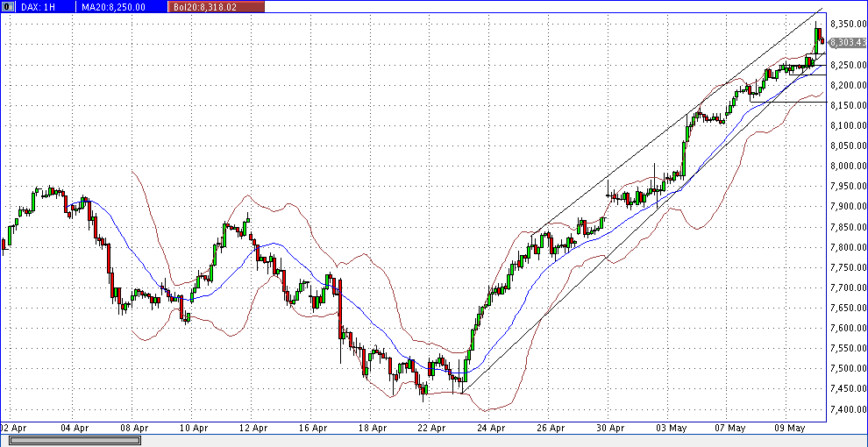This screenshot has width=868, height=447.
Task: Click the 8,150.00 price axis label
Action: 848,105
